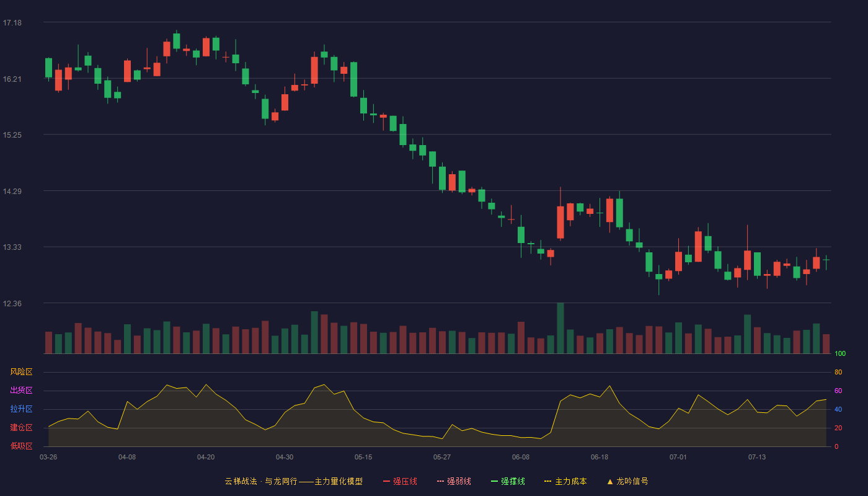Click the 05-15 date label
The width and height of the screenshot is (868, 496).
point(363,457)
